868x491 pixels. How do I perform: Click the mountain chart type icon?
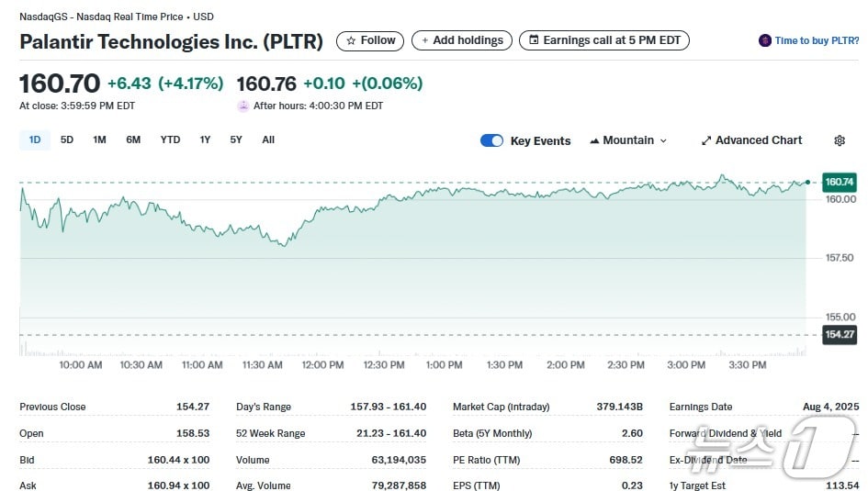[594, 140]
